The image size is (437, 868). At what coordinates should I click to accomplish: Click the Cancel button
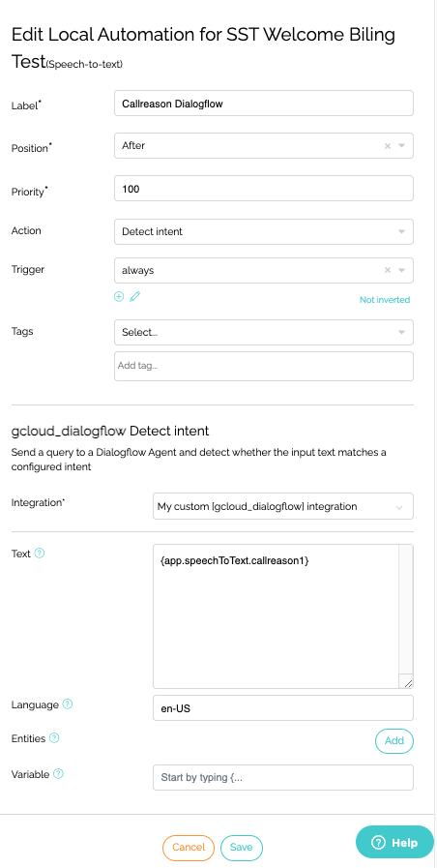[189, 848]
